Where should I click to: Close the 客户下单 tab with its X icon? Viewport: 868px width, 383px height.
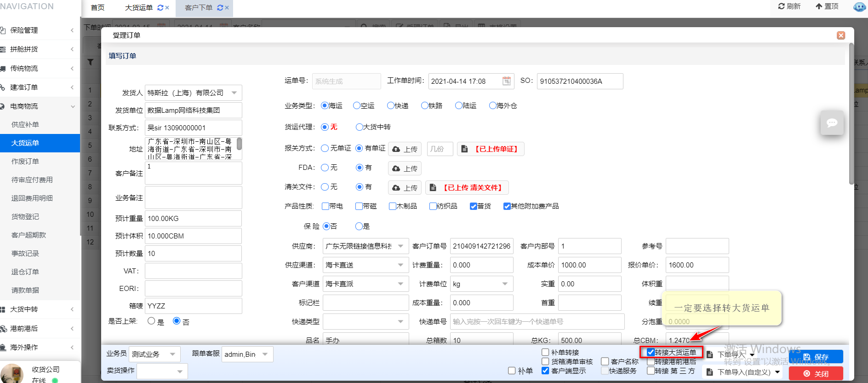pos(227,8)
